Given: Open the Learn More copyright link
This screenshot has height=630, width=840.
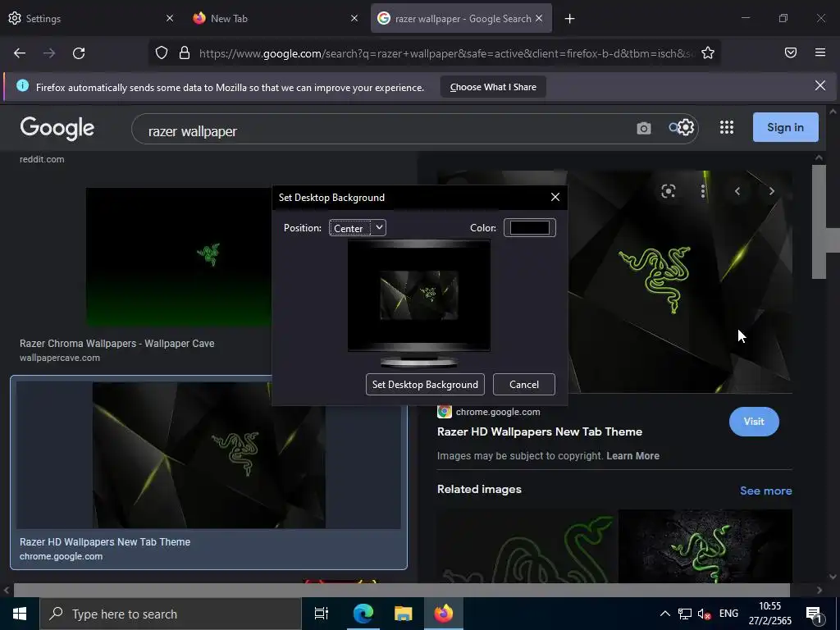Looking at the screenshot, I should (632, 456).
